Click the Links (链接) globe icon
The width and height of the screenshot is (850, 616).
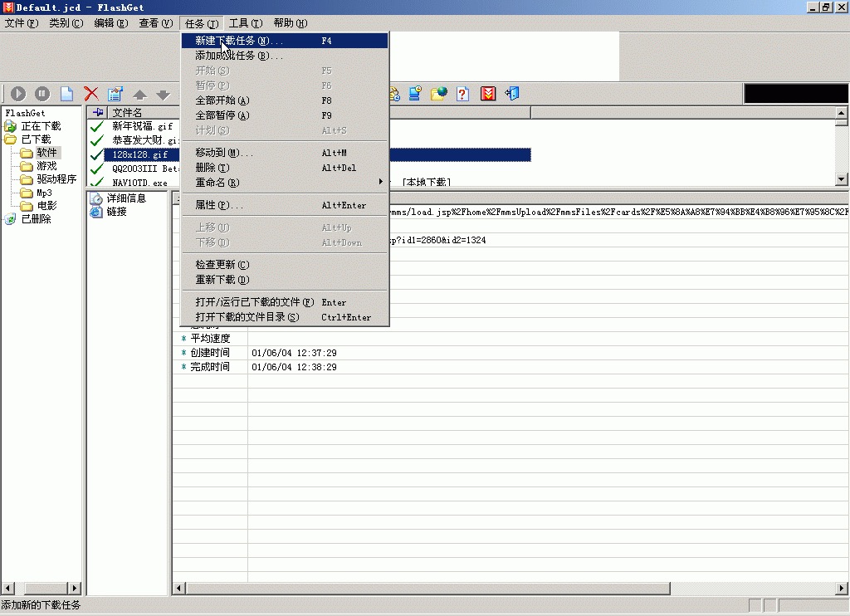point(96,212)
